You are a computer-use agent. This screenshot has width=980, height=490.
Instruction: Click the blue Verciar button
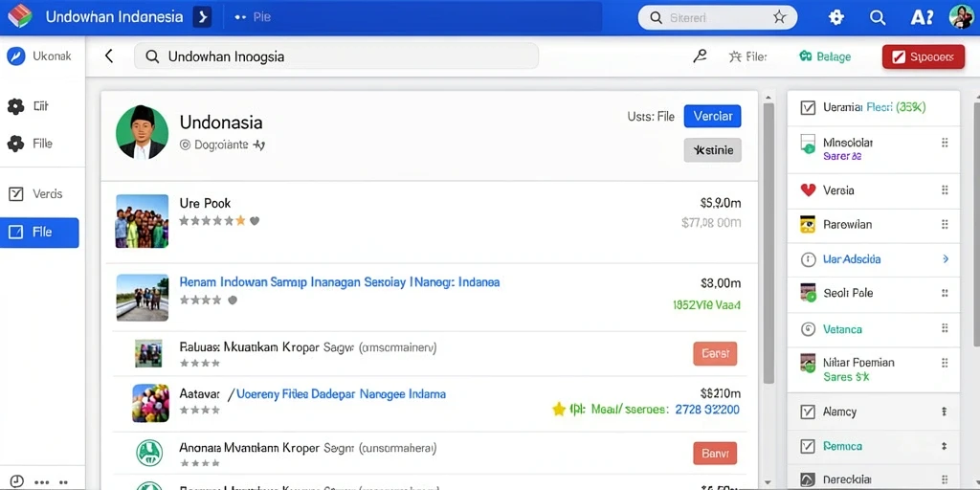(x=712, y=116)
